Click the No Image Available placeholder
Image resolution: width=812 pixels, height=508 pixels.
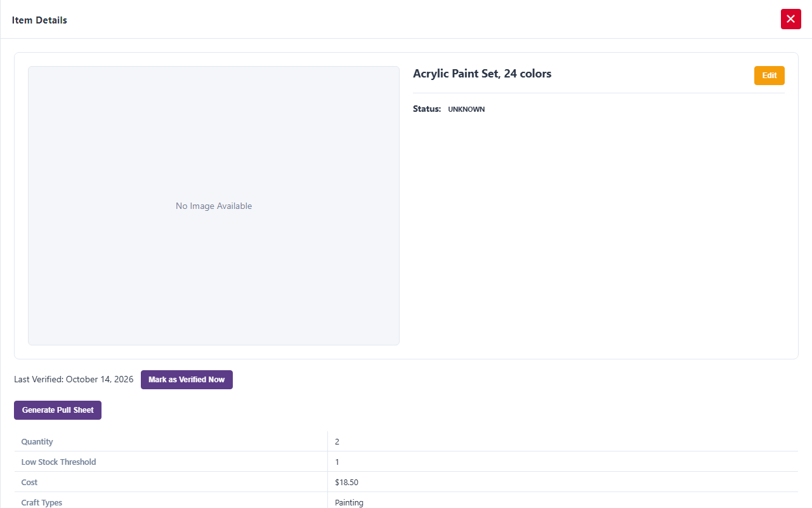[214, 206]
